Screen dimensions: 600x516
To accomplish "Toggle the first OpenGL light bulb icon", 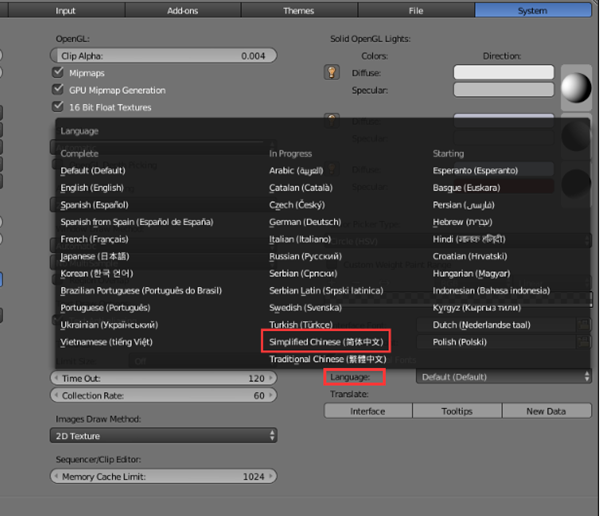I will click(332, 72).
